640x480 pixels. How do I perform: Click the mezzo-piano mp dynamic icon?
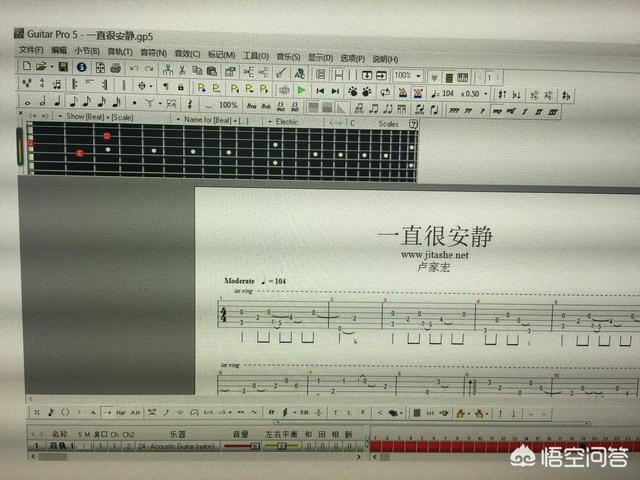(x=497, y=111)
